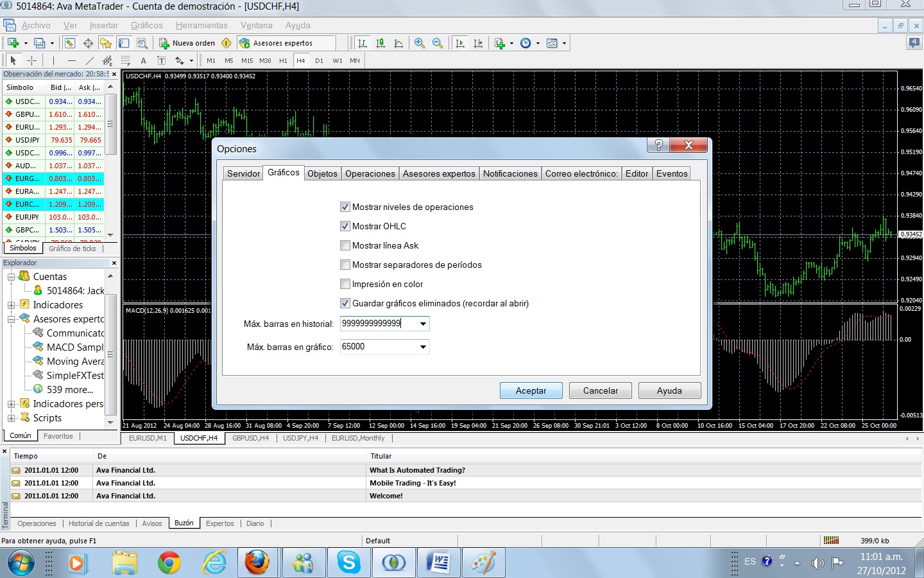Collapse the Cuentas tree node

pos(11,277)
